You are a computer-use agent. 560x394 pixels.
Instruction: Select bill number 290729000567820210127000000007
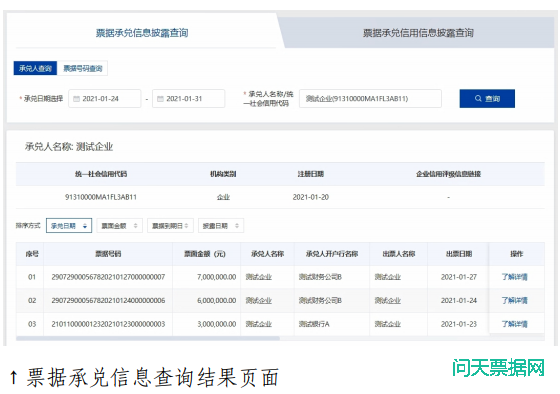[x=108, y=277]
